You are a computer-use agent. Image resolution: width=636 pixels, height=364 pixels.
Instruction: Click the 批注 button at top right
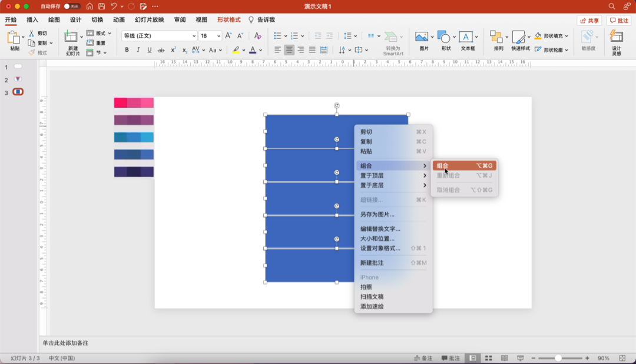(619, 21)
